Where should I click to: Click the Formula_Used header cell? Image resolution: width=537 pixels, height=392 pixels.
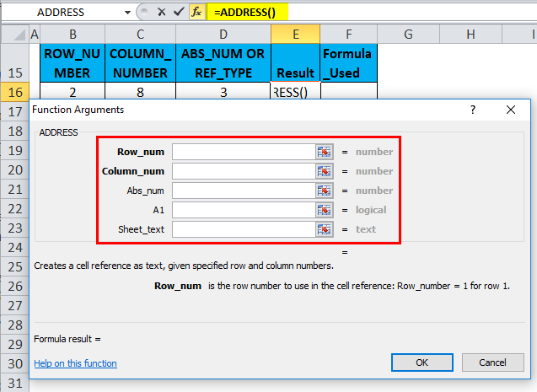pos(349,63)
